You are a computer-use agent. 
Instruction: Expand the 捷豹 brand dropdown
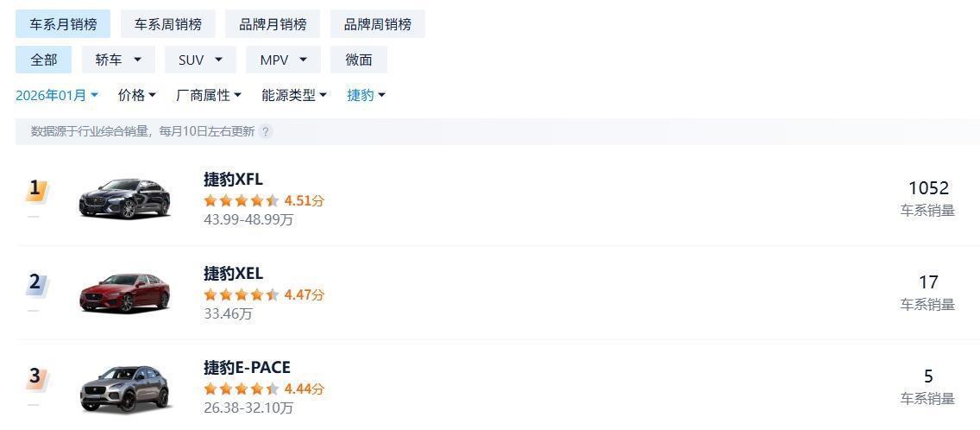tap(367, 95)
